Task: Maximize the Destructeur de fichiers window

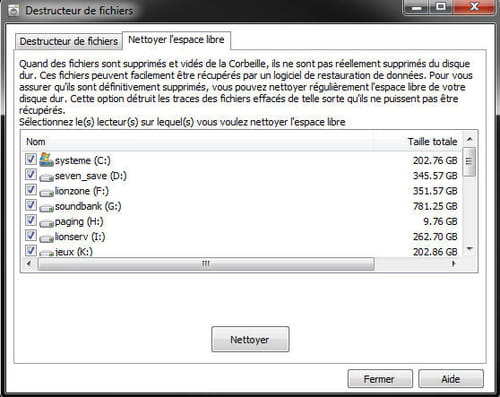Action: click(440, 7)
